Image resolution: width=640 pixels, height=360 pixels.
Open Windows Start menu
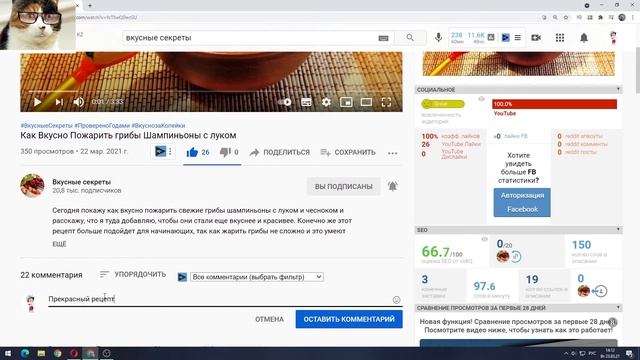(x=8, y=353)
